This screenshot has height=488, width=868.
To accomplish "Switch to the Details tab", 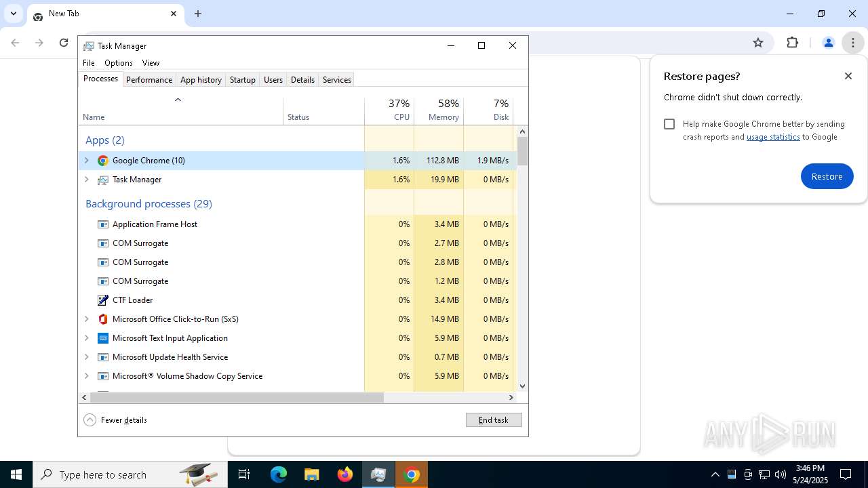I will [x=302, y=80].
